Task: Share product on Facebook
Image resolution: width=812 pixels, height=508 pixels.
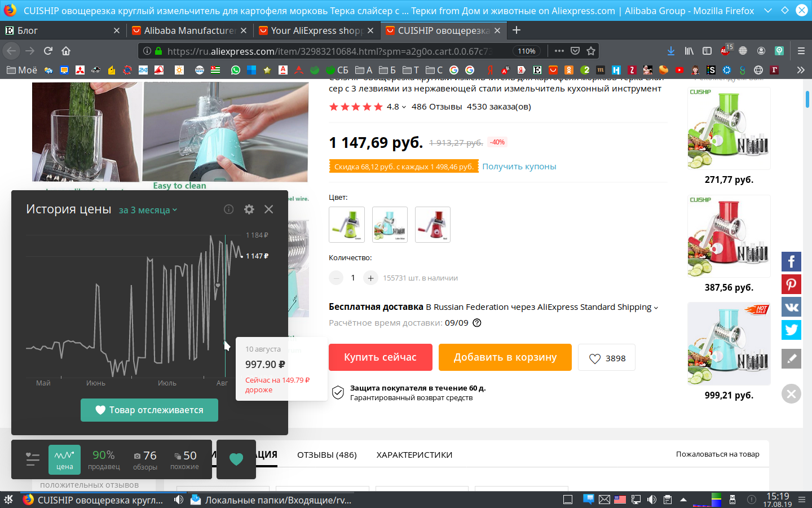Action: coord(791,261)
